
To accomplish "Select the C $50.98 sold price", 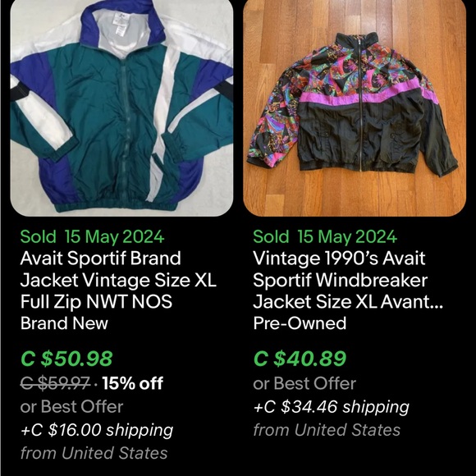I will [66, 359].
